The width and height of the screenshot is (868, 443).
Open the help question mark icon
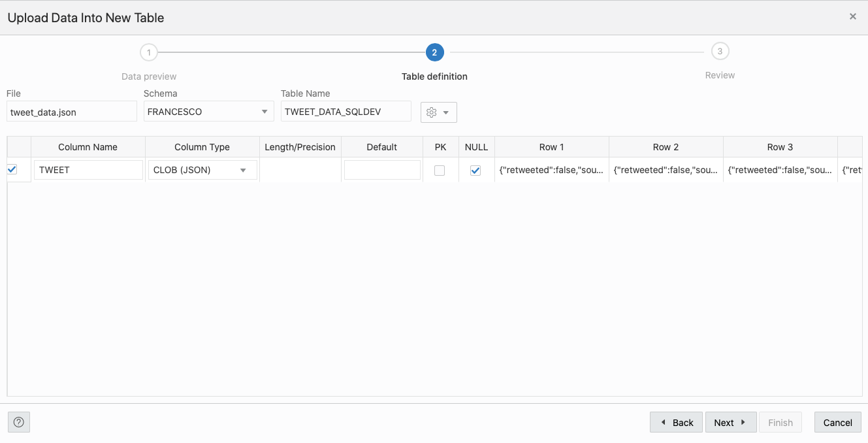(19, 423)
